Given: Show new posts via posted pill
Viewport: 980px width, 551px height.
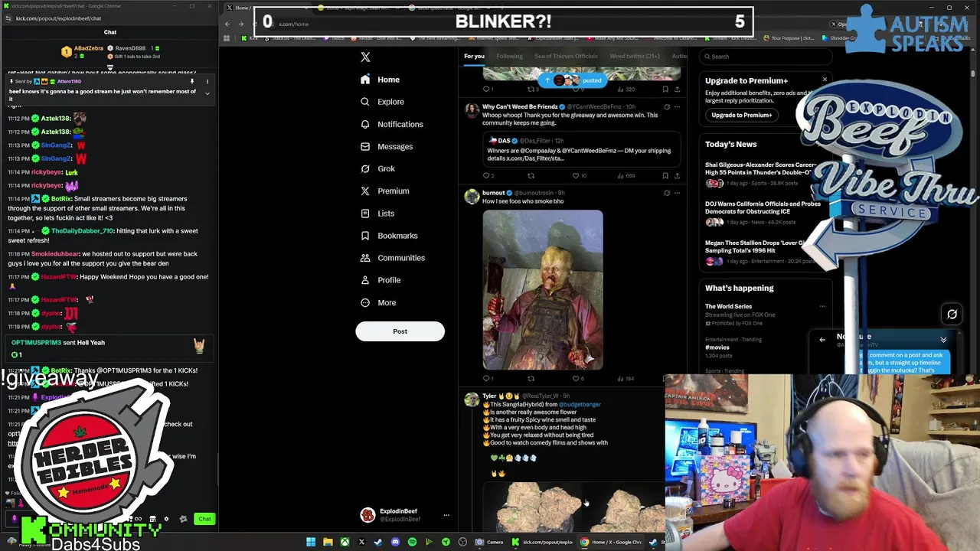Looking at the screenshot, I should pos(572,80).
